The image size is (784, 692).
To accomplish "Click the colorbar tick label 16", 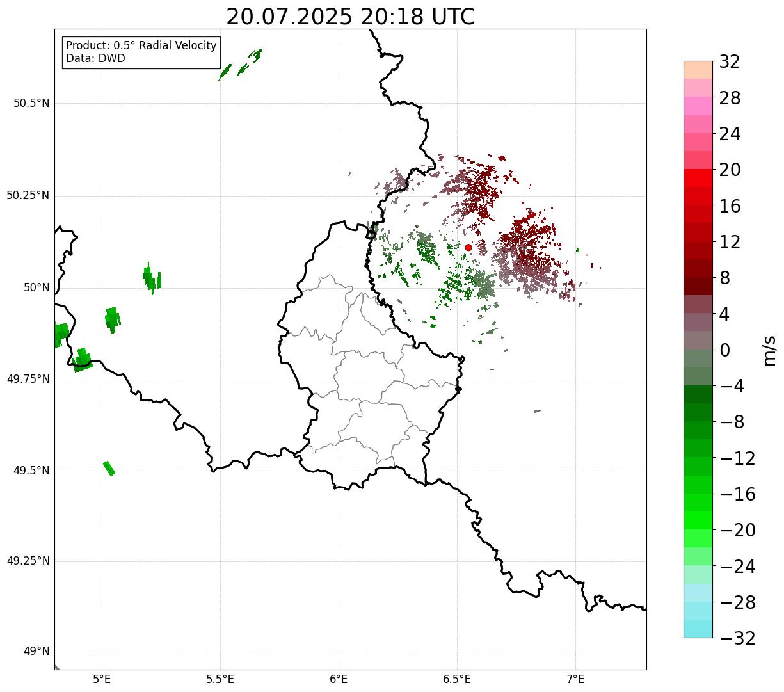I will pyautogui.click(x=730, y=206).
